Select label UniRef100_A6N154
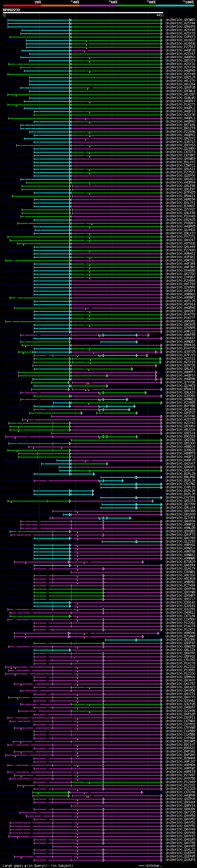Viewport: 197px width, 868px height. point(180,199)
